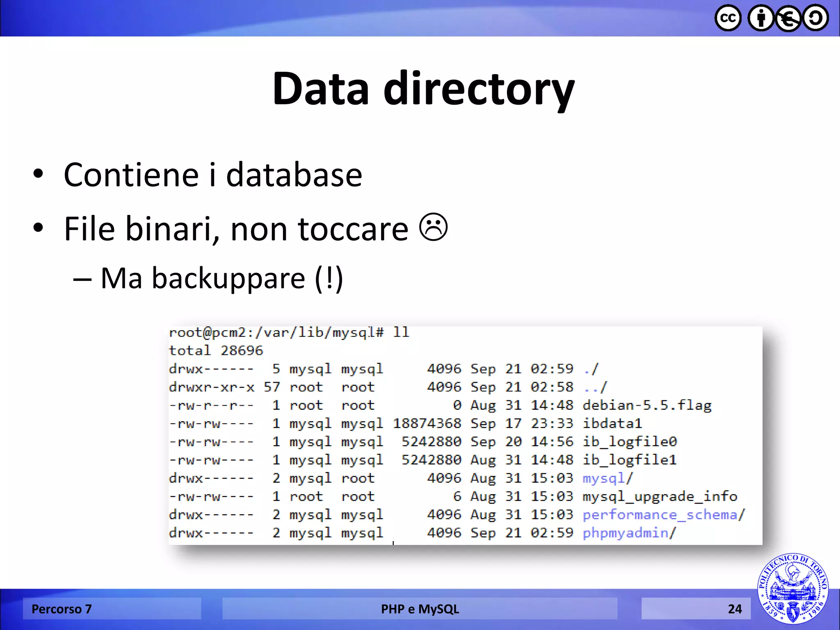Click the terminal listing screenshot image

point(465,436)
